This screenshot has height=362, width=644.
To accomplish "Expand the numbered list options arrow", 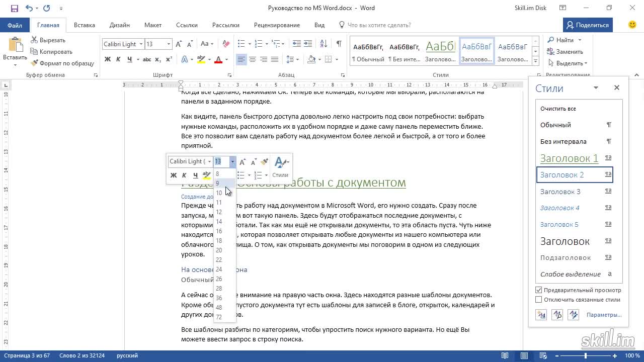I will click(266, 44).
